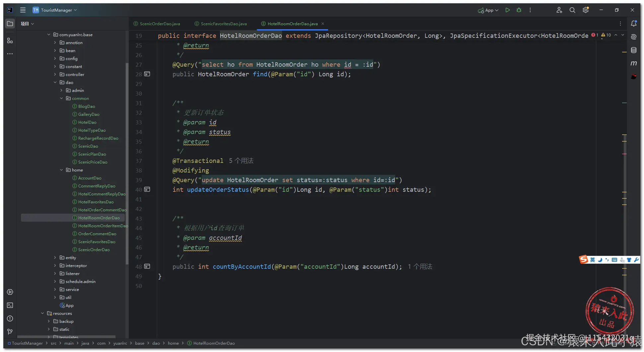Open editor tab options menu

point(620,24)
